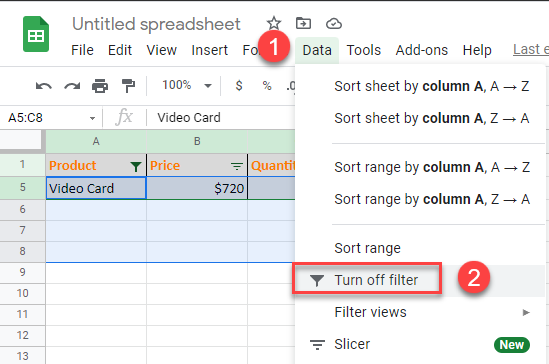
Task: Open the Add-ons menu
Action: coord(422,50)
